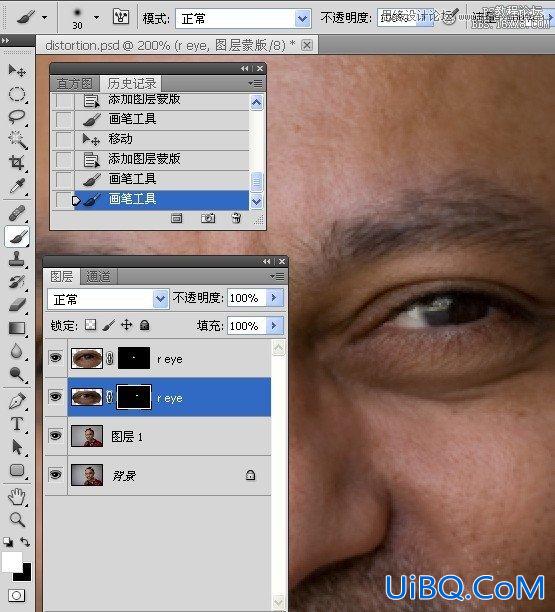Image resolution: width=555 pixels, height=612 pixels.
Task: Select the Magic Wand tool
Action: point(17,140)
